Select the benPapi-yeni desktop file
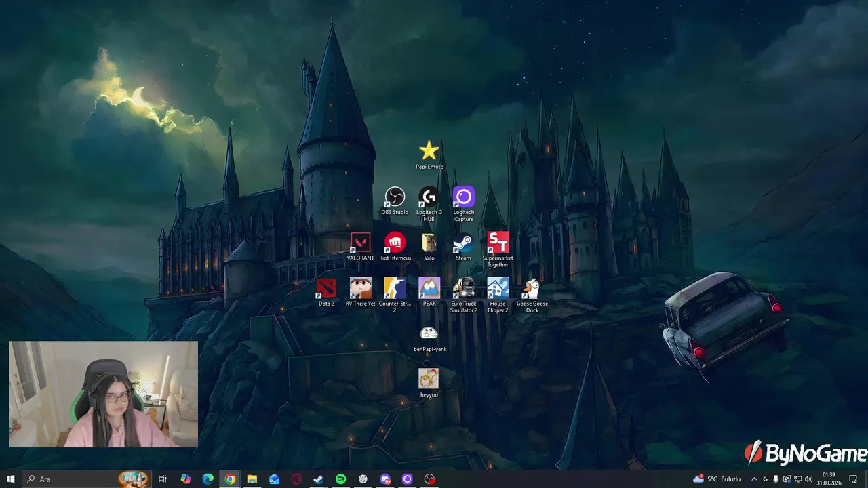868x488 pixels. pos(429,338)
